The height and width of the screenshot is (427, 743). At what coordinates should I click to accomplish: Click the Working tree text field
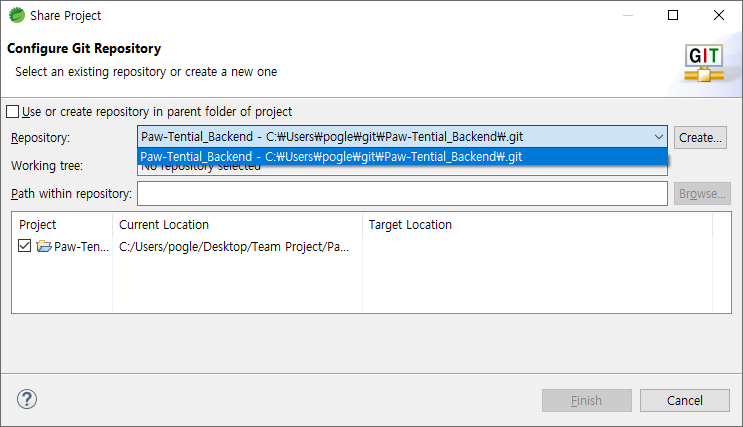pos(402,170)
